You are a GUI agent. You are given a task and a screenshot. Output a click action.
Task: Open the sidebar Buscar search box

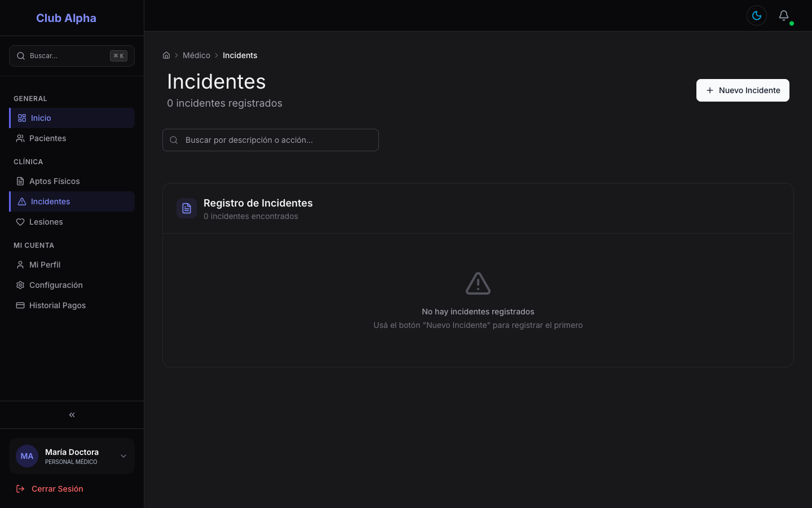(x=72, y=56)
